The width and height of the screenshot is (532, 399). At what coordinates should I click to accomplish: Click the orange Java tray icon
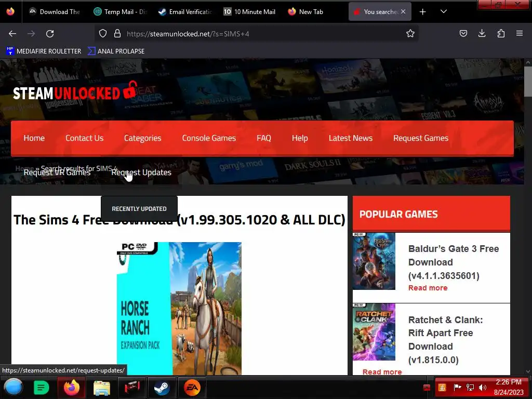tap(442, 388)
